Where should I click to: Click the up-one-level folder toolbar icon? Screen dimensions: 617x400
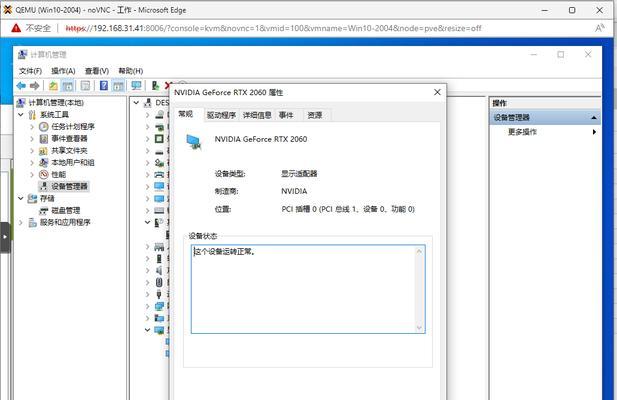point(53,85)
